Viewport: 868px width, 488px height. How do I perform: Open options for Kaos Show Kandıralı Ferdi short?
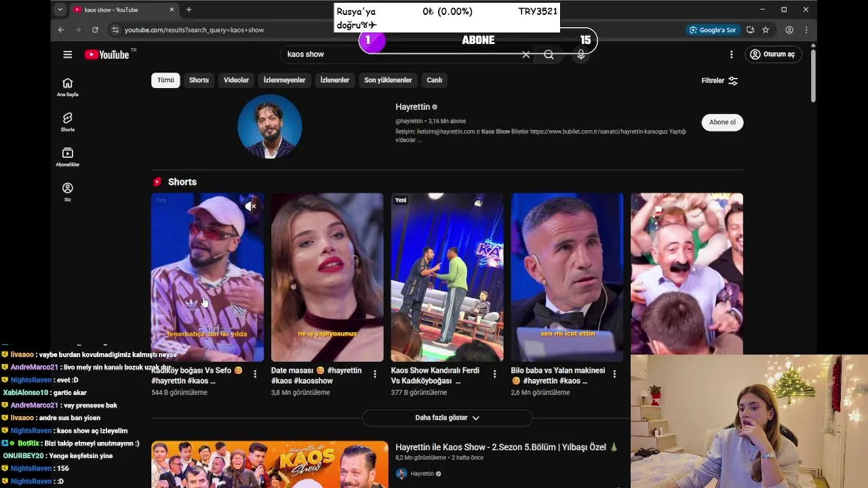pos(494,374)
